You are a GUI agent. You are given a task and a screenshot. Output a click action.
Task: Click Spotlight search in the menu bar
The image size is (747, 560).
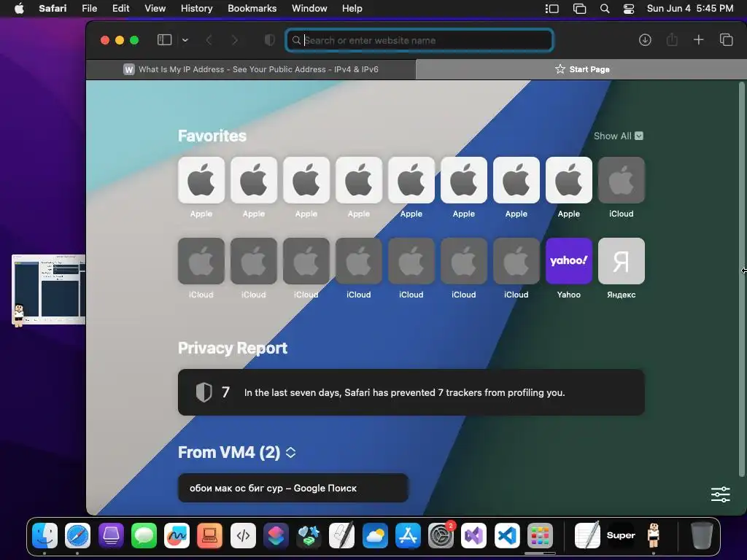605,9
